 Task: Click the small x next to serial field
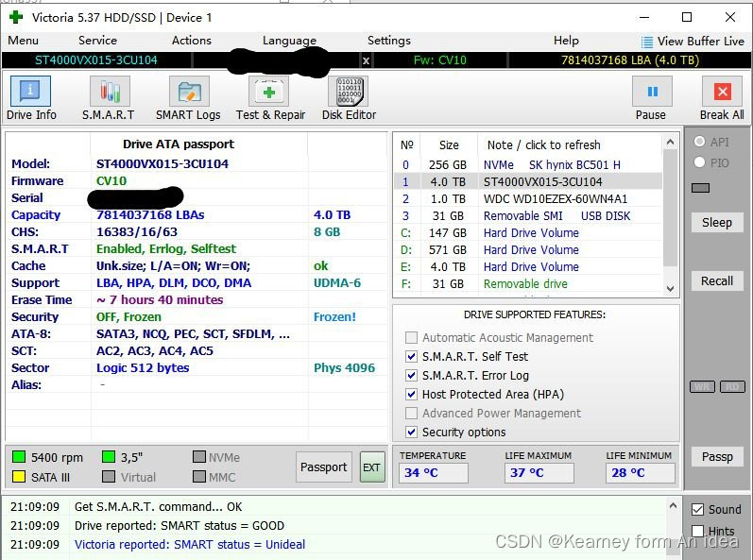point(366,60)
